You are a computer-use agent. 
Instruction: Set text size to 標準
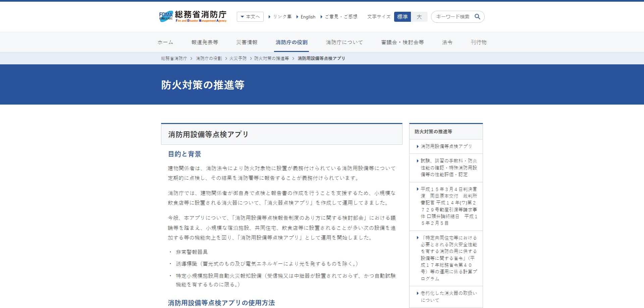(x=402, y=17)
